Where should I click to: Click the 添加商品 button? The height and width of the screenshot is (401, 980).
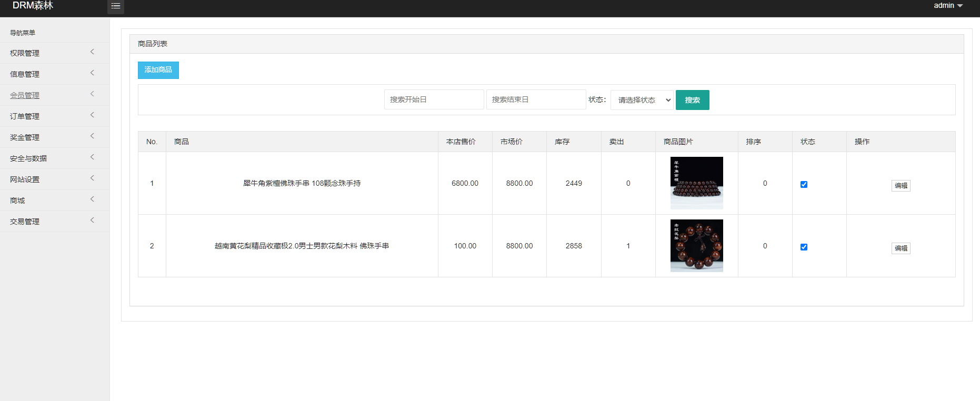(158, 70)
